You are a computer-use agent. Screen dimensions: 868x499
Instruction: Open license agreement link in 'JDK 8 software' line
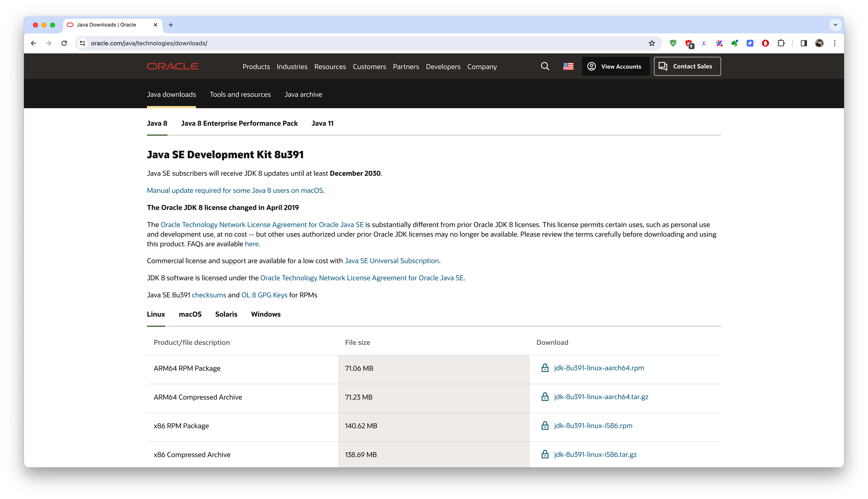click(362, 278)
